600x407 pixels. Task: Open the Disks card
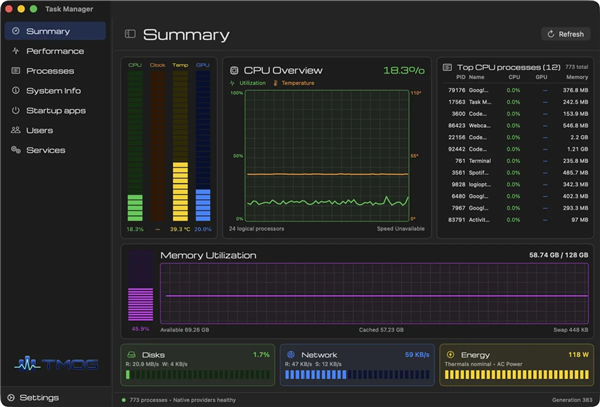pos(198,365)
